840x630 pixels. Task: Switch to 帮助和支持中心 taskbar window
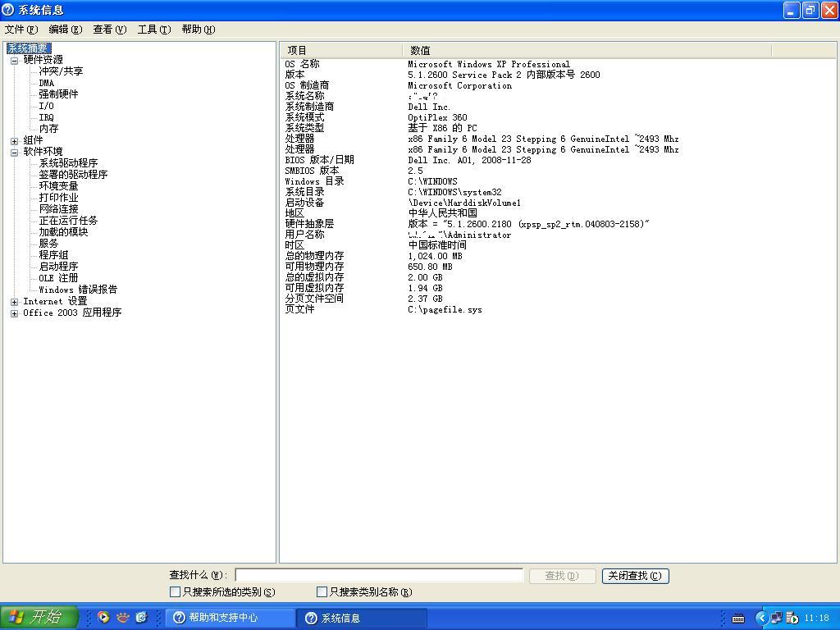[231, 618]
